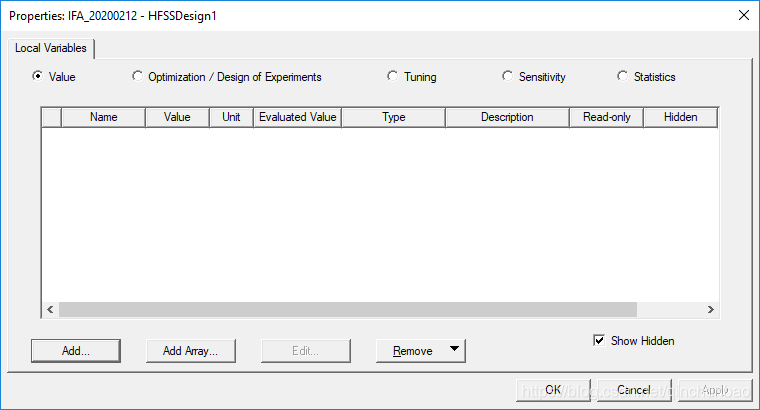The image size is (760, 410).
Task: Click the OK button
Action: 553,390
